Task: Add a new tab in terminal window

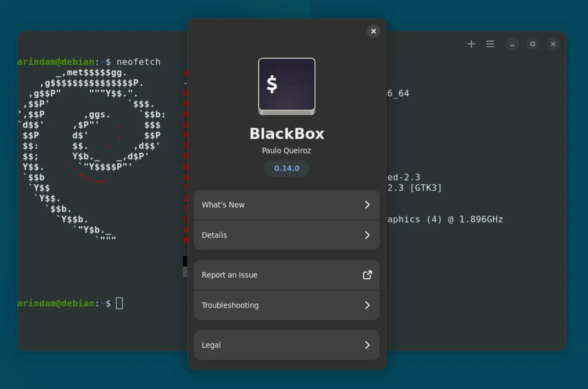Action: tap(471, 44)
